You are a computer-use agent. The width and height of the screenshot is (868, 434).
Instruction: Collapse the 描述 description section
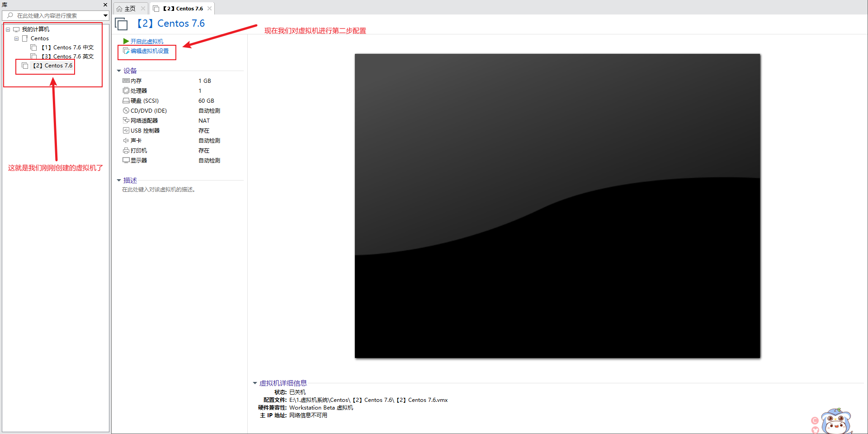119,180
